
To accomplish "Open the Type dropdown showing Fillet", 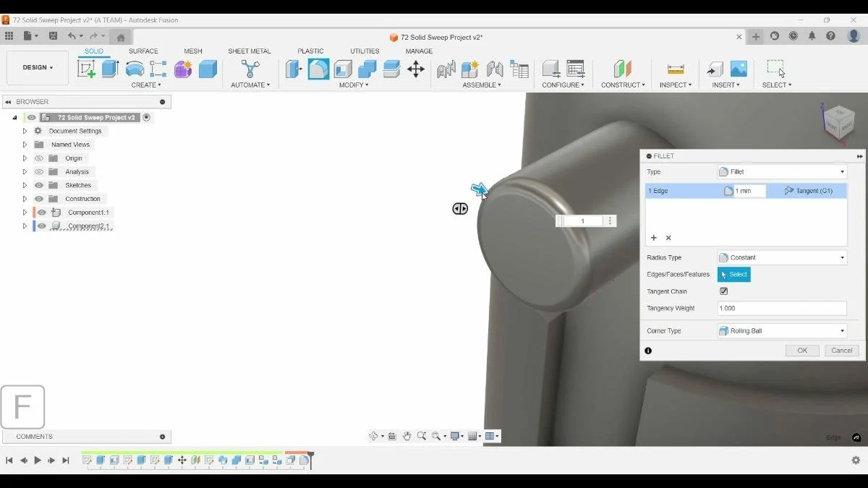I will pyautogui.click(x=782, y=172).
